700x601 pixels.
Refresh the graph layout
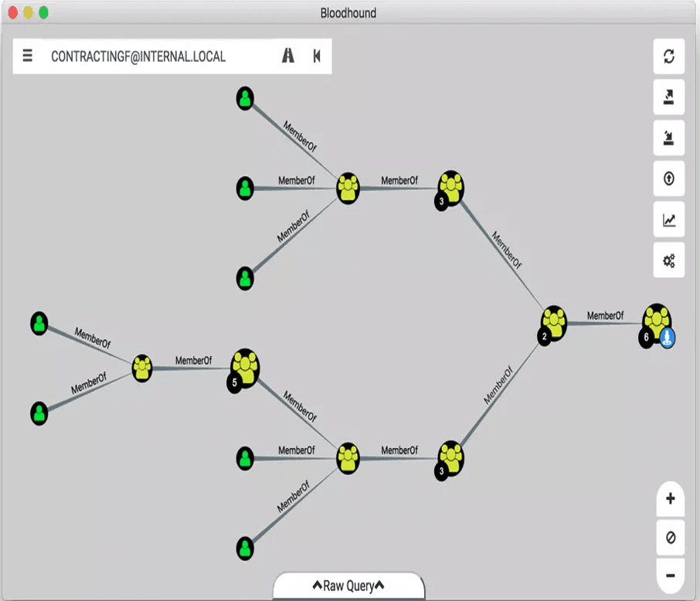[x=669, y=56]
